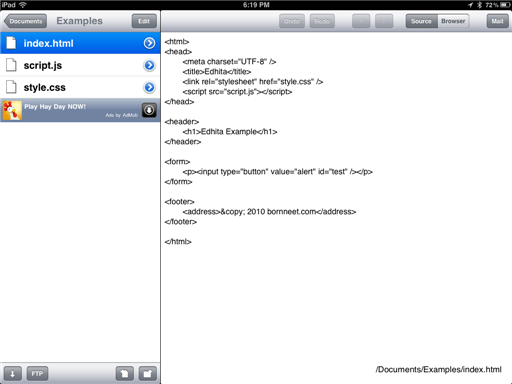Send the file via Mail button

pos(497,21)
